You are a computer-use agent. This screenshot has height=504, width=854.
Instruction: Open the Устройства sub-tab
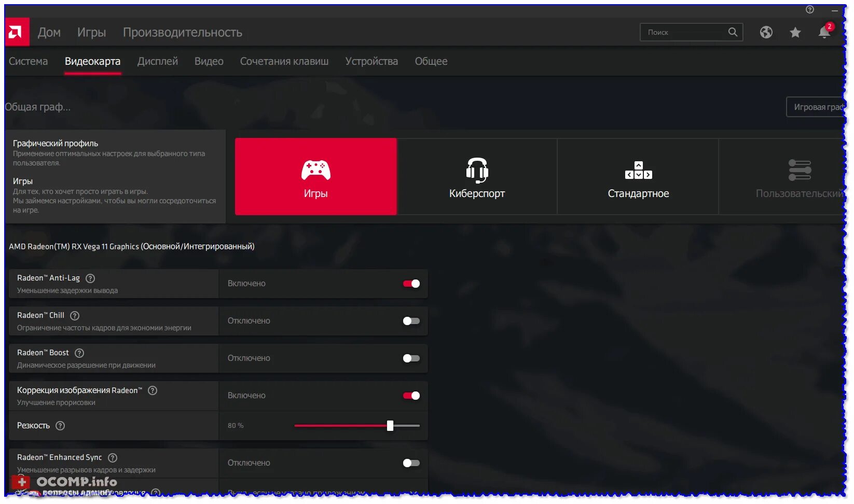tap(372, 61)
